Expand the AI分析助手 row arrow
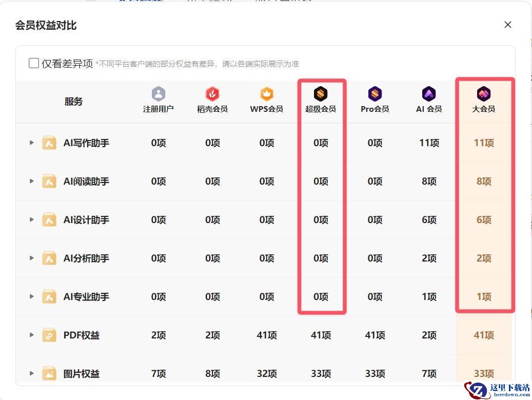Image resolution: width=532 pixels, height=400 pixels. pos(32,258)
